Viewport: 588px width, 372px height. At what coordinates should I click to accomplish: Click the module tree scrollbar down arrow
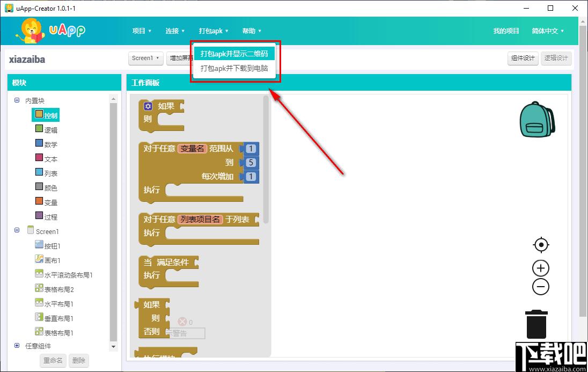(113, 347)
